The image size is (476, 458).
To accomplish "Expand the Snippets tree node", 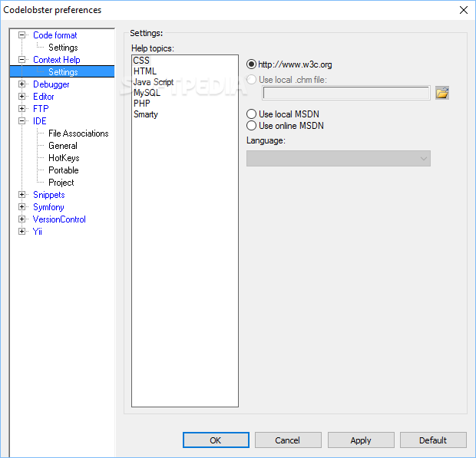I will [21, 194].
